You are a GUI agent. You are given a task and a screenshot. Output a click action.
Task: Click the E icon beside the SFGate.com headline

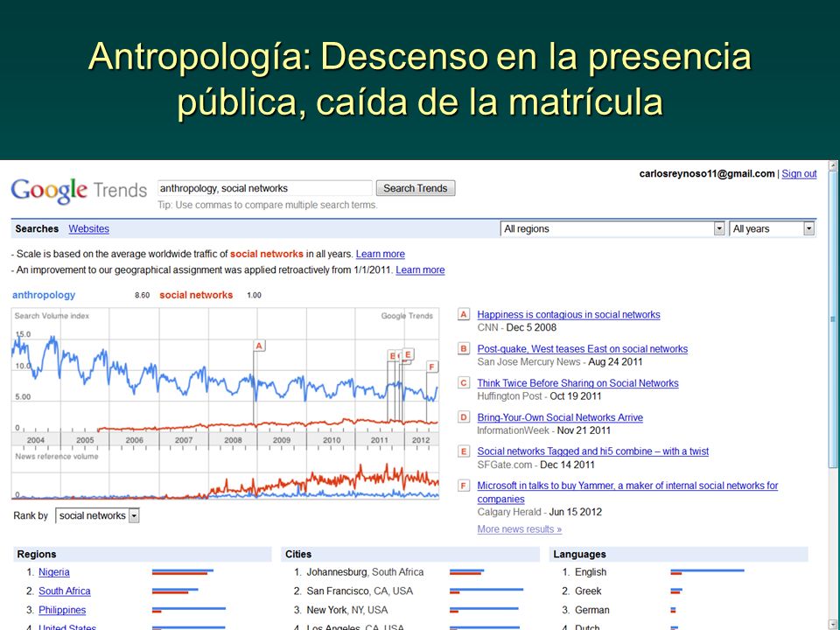pyautogui.click(x=464, y=451)
